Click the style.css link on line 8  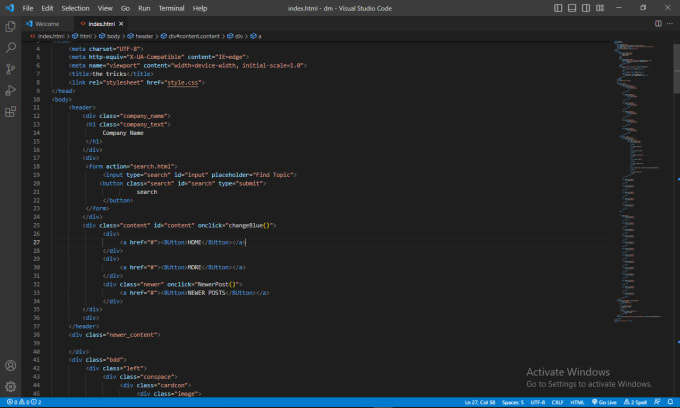pyautogui.click(x=183, y=82)
